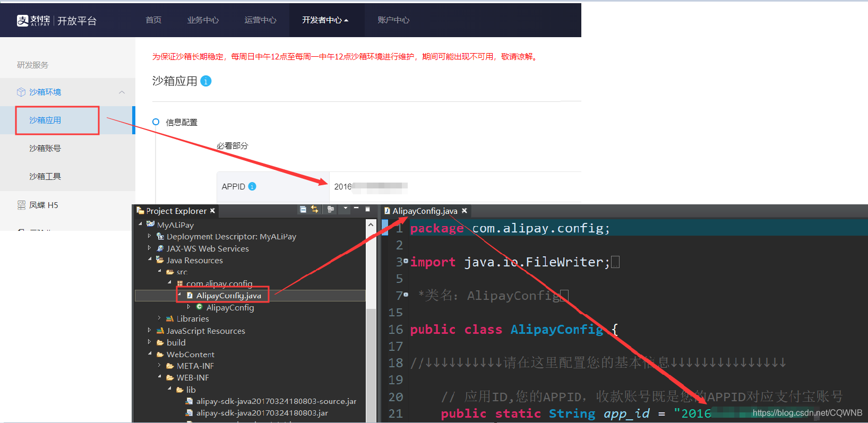The width and height of the screenshot is (868, 423).
Task: Click the 凤蝶 H5 sidebar icon
Action: [21, 205]
